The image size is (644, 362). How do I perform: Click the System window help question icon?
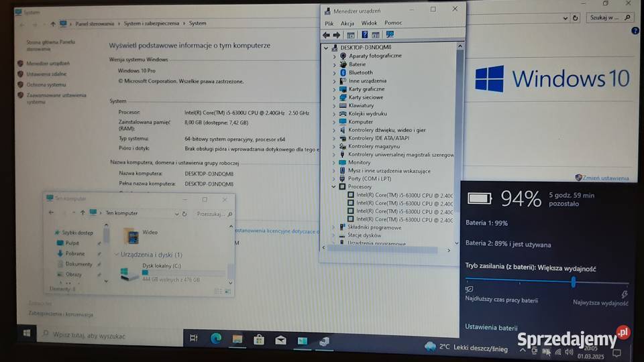click(635, 31)
